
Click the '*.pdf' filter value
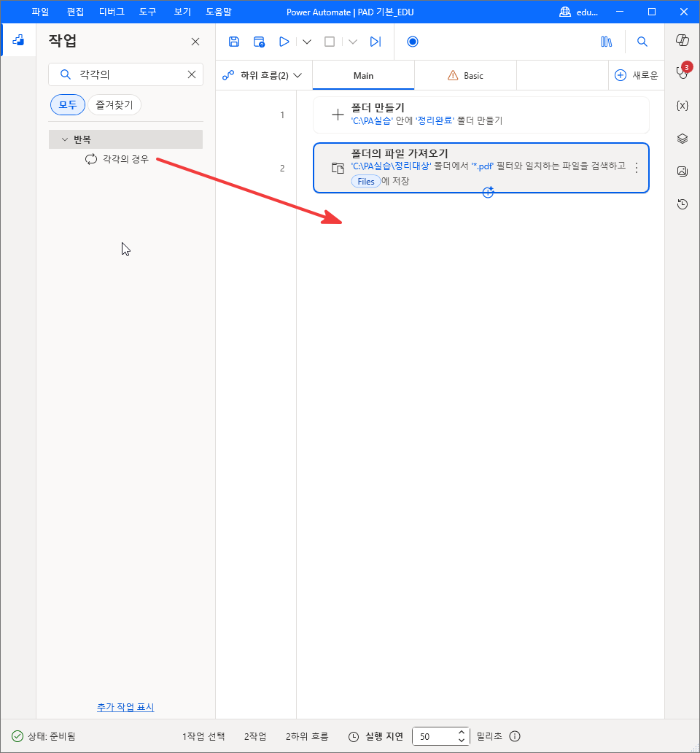click(x=482, y=166)
